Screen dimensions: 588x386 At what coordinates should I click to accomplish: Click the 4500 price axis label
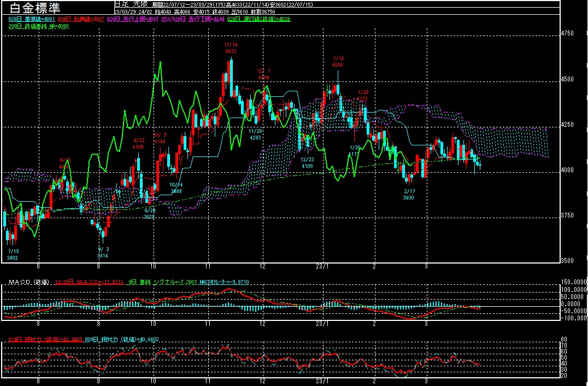[x=567, y=79]
